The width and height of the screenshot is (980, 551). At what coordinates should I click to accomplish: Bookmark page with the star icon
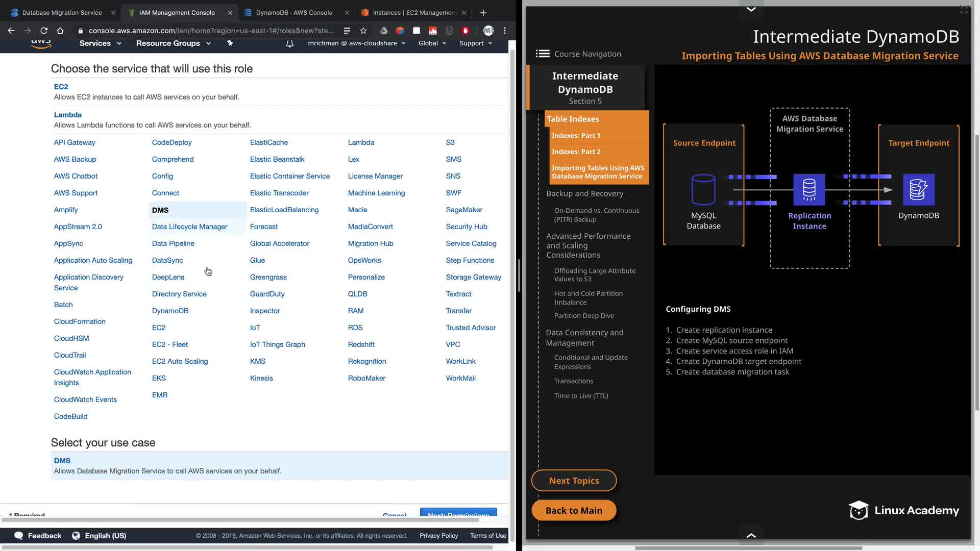pos(363,31)
